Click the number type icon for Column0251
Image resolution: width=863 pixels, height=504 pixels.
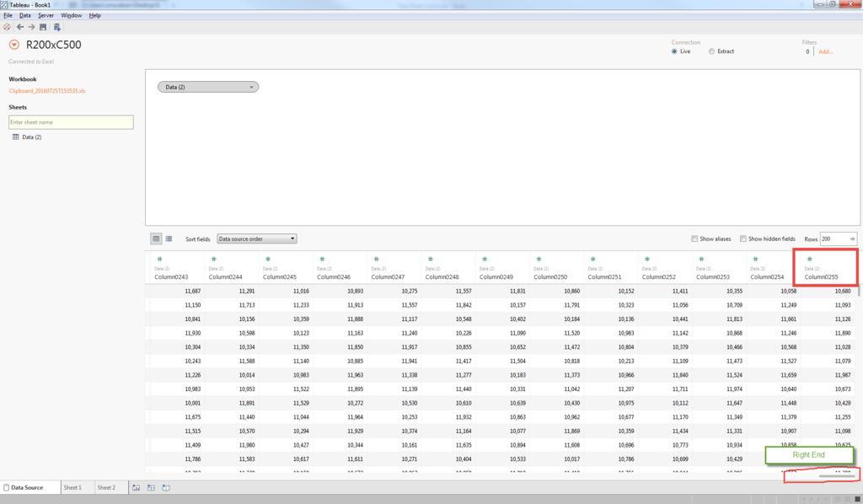coord(592,259)
